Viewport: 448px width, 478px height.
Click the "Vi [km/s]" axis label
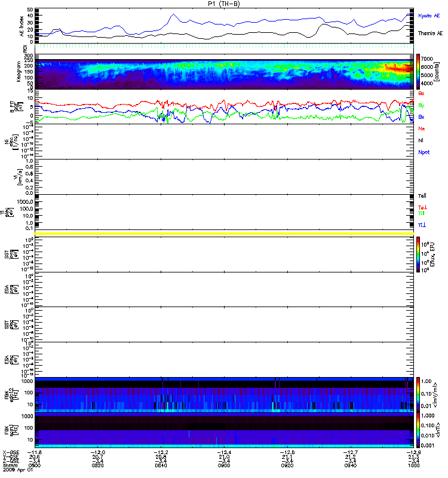18,177
